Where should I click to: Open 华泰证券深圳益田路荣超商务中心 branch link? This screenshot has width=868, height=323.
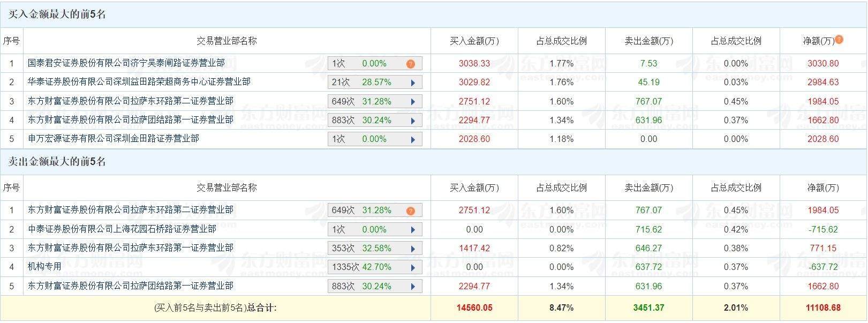(x=139, y=82)
